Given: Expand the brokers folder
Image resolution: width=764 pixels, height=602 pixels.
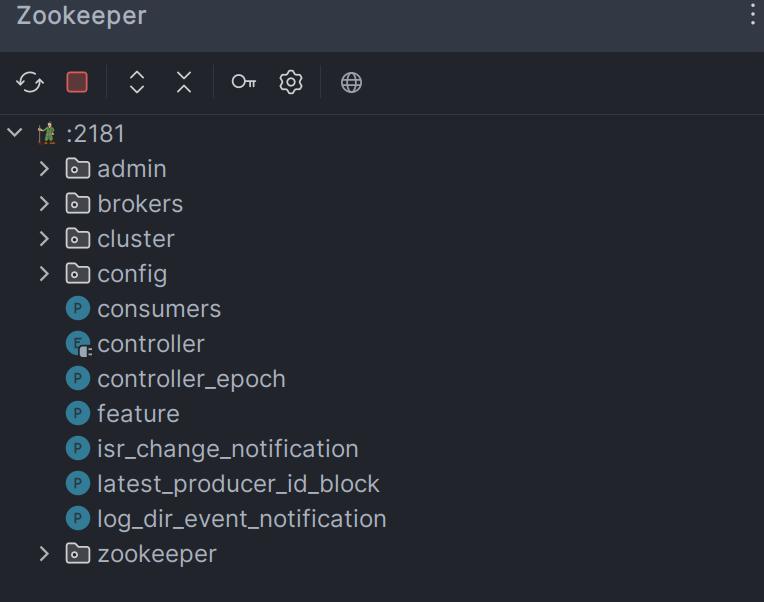Looking at the screenshot, I should [x=44, y=204].
